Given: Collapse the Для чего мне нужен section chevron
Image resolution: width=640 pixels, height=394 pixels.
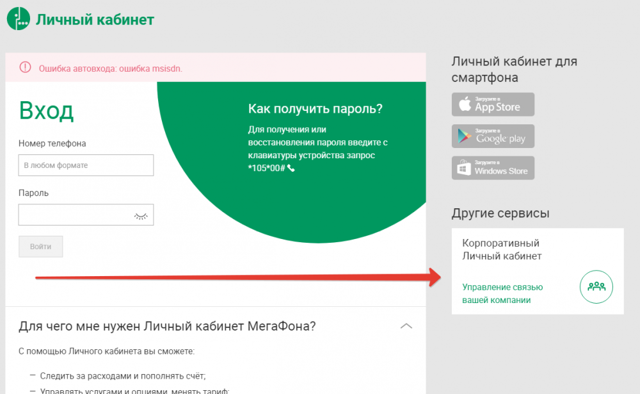Looking at the screenshot, I should tap(406, 326).
